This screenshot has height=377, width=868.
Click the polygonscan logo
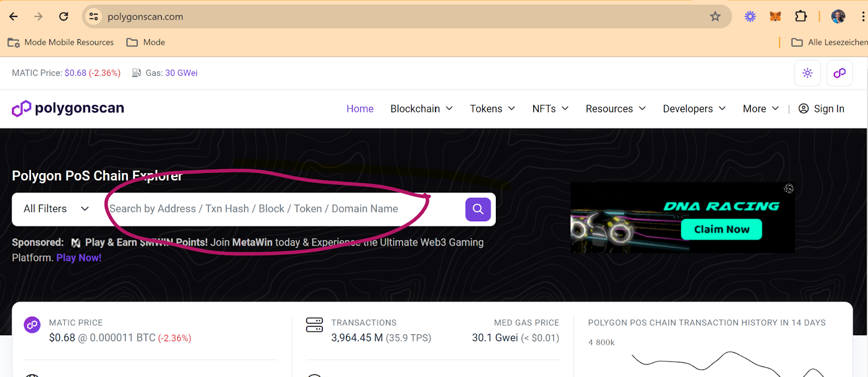coord(68,108)
